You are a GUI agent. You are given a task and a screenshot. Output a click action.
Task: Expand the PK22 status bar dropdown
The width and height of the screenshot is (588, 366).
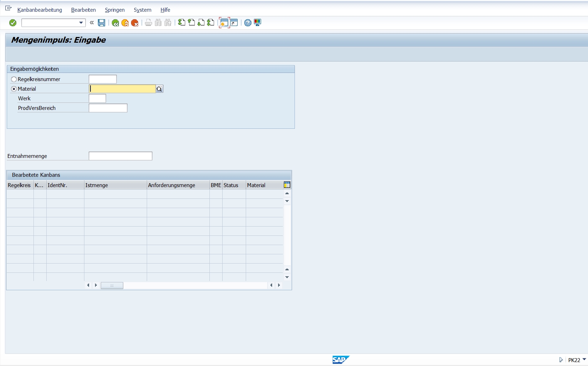[584, 360]
